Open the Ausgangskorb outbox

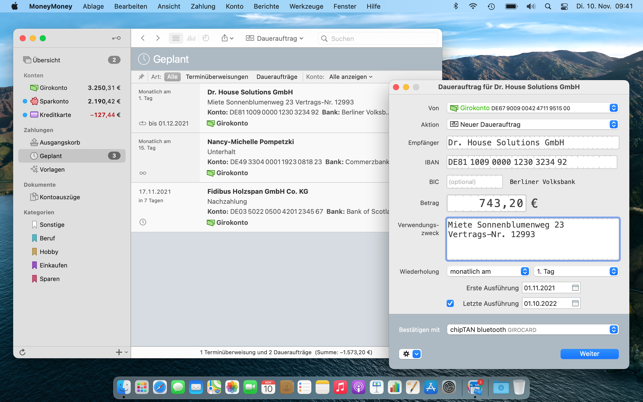[x=72, y=142]
